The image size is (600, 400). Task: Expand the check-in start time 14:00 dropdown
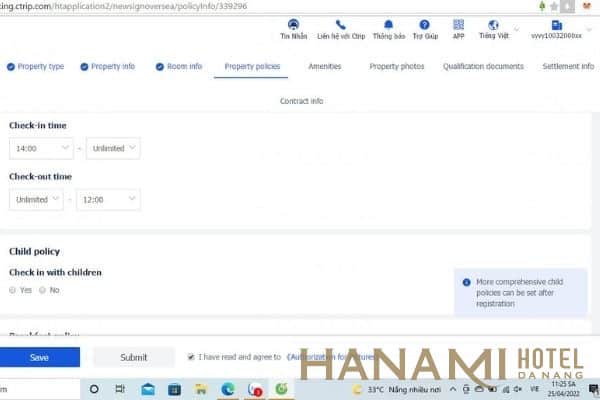(41, 148)
